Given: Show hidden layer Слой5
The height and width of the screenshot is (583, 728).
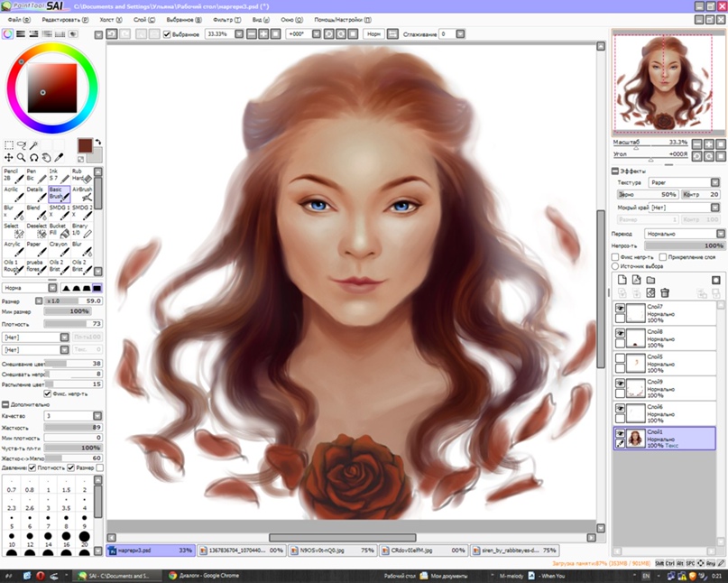Looking at the screenshot, I should [620, 358].
